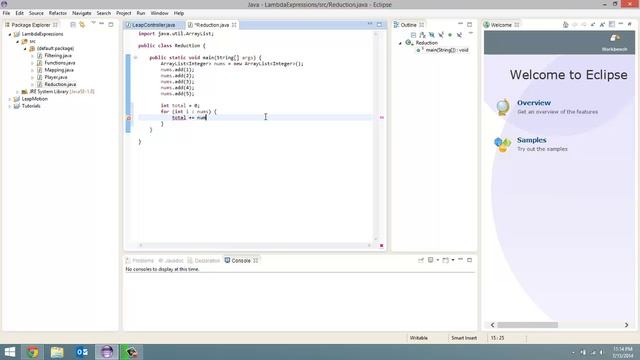Viewport: 640px width, 360px height.
Task: Open the Run menu
Action: click(x=141, y=13)
